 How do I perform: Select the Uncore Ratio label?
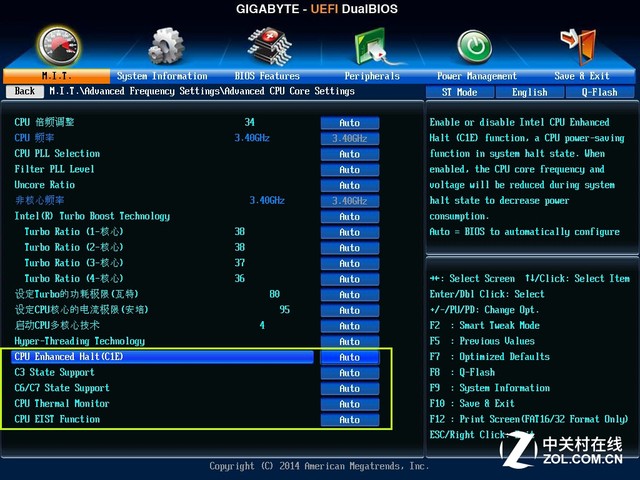[44, 184]
